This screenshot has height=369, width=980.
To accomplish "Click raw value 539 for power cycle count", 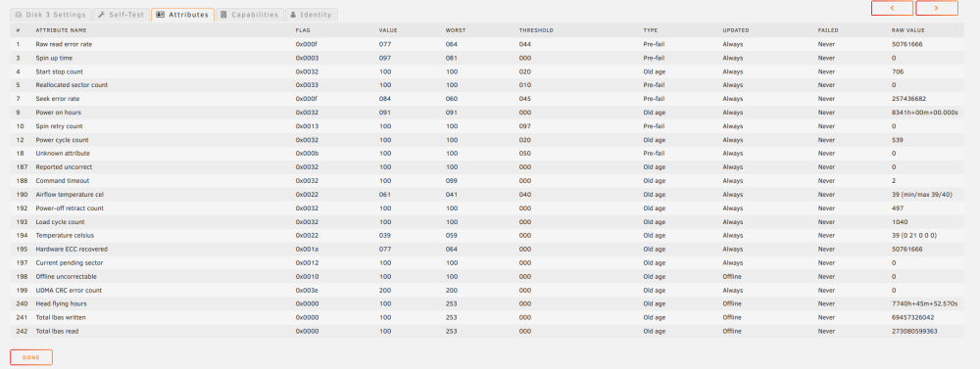I will click(898, 140).
